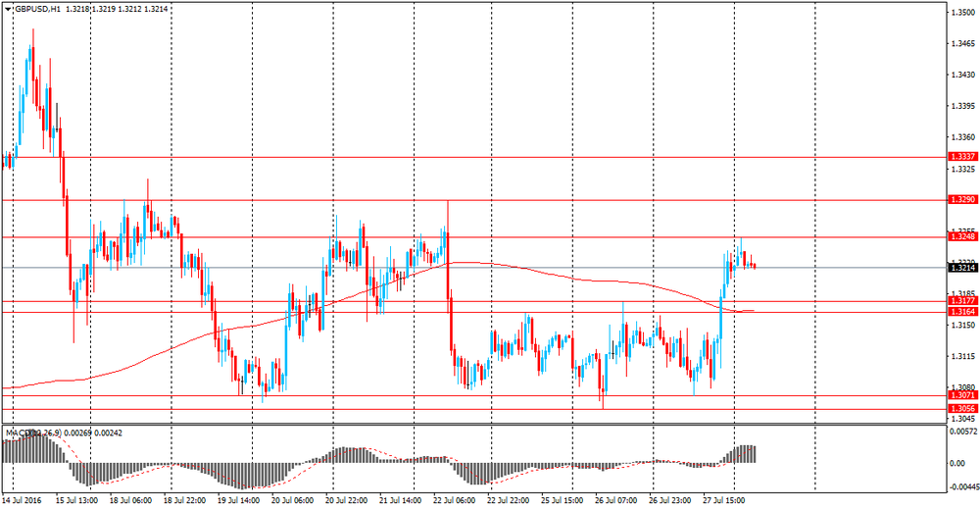Click the 1.3115 price scale label
This screenshot has width=980, height=510.
point(961,357)
